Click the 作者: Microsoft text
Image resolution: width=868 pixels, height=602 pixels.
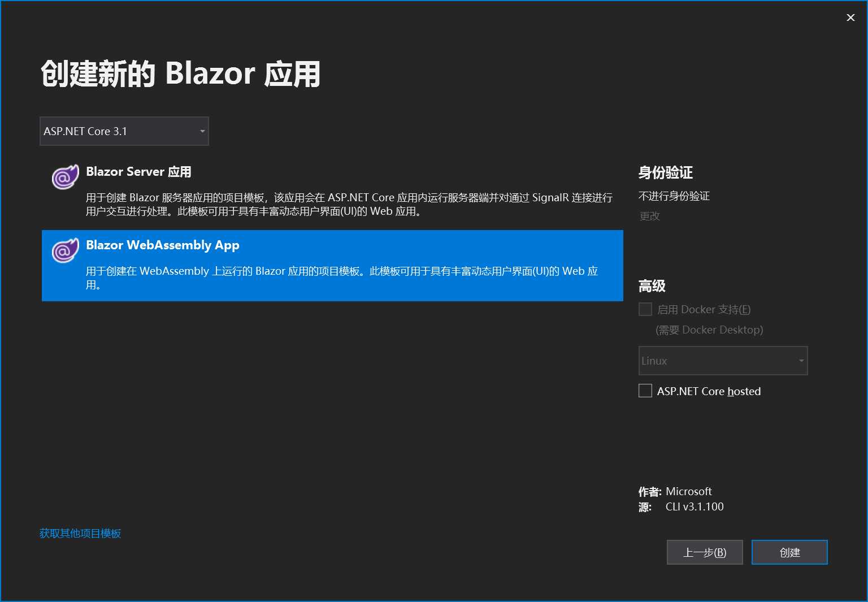(x=675, y=491)
